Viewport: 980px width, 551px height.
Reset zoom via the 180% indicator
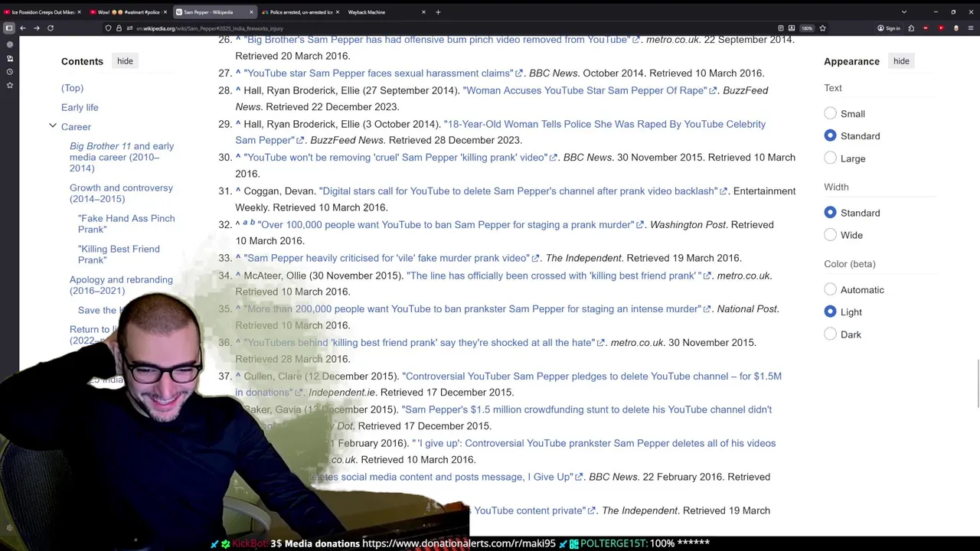(x=807, y=28)
